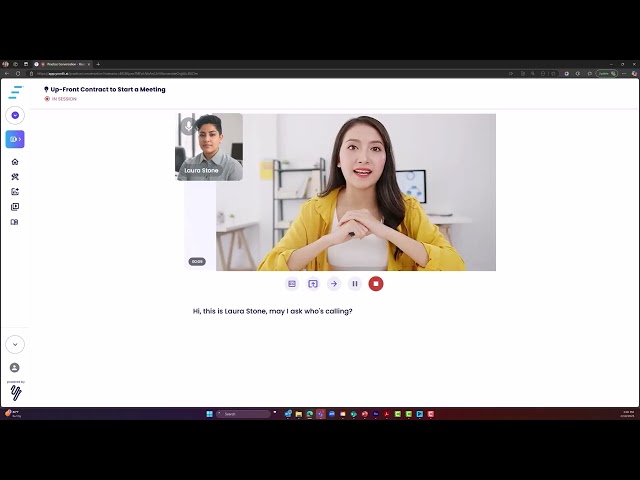
Task: Click the "Up-Front Contract to Start a Meeting" title
Action: (108, 89)
